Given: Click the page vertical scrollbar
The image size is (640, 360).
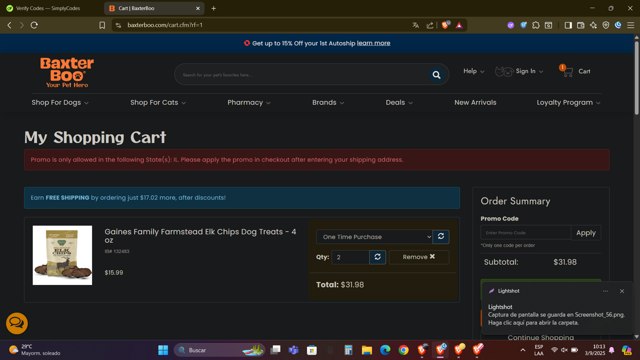Looking at the screenshot, I should pyautogui.click(x=636, y=77).
